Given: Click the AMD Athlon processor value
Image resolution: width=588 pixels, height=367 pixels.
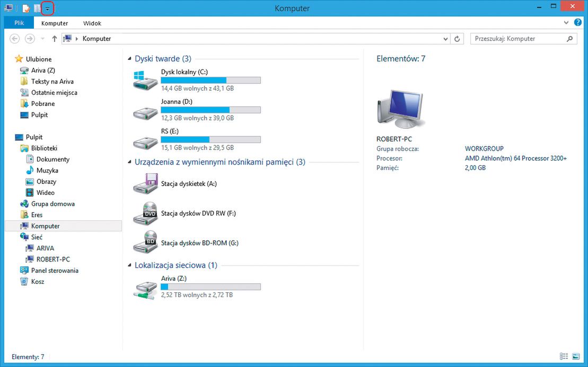Looking at the screenshot, I should pos(515,158).
